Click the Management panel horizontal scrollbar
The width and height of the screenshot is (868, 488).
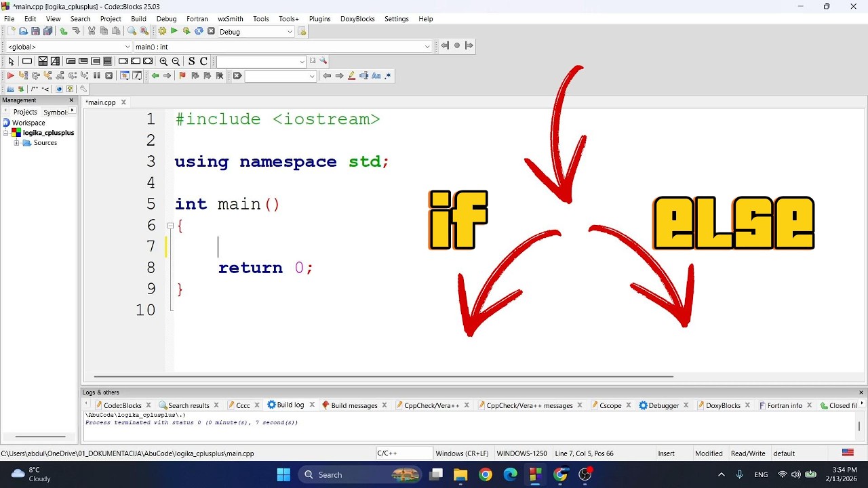click(x=40, y=436)
